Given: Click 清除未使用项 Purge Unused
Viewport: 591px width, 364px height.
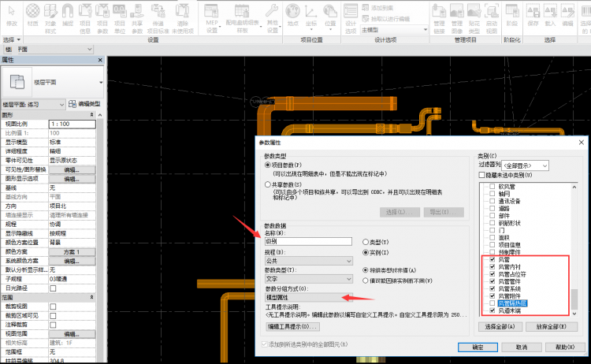Looking at the screenshot, I should (183, 18).
